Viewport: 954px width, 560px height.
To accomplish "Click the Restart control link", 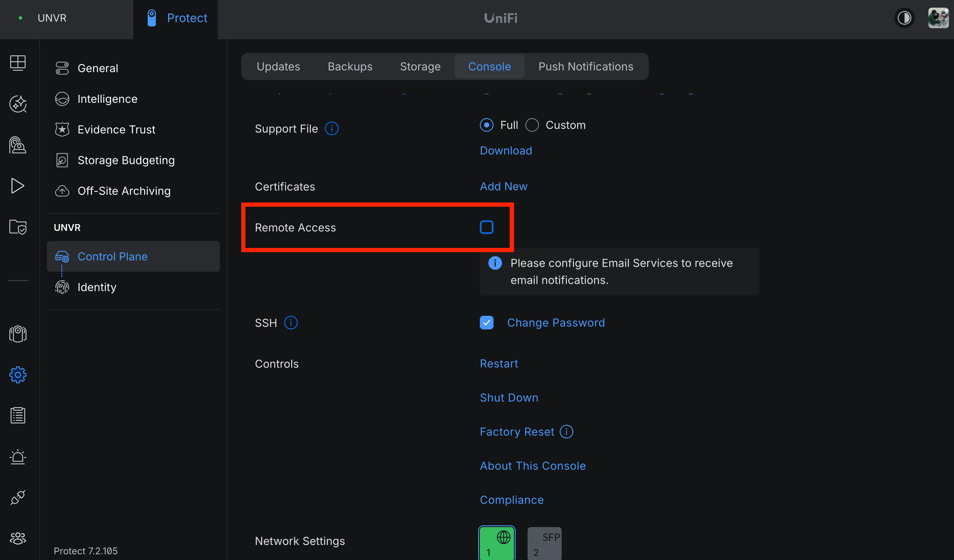I will click(x=499, y=363).
